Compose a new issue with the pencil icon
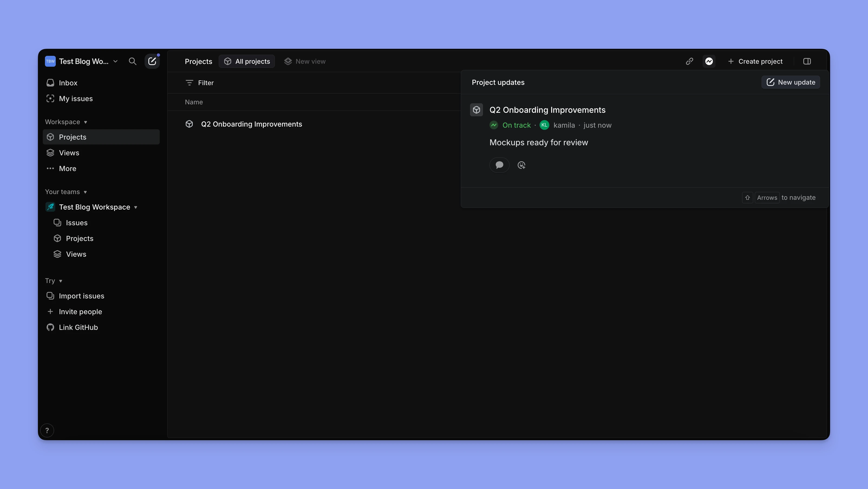 click(x=152, y=61)
